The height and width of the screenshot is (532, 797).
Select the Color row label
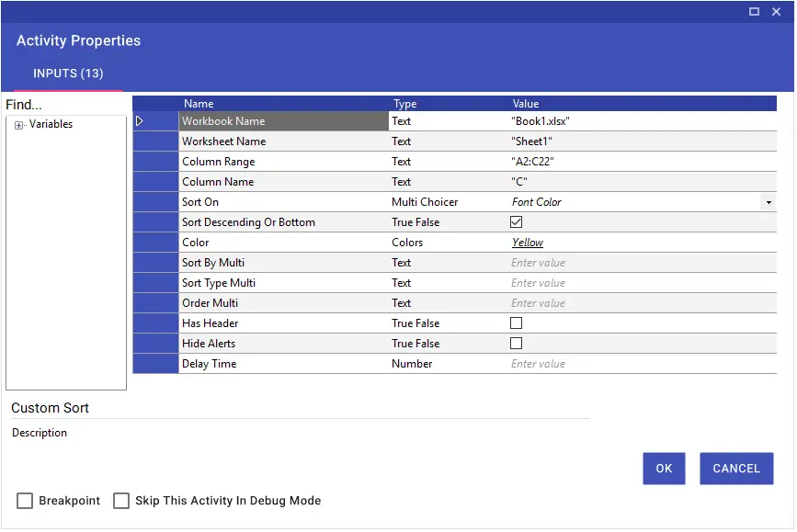195,243
